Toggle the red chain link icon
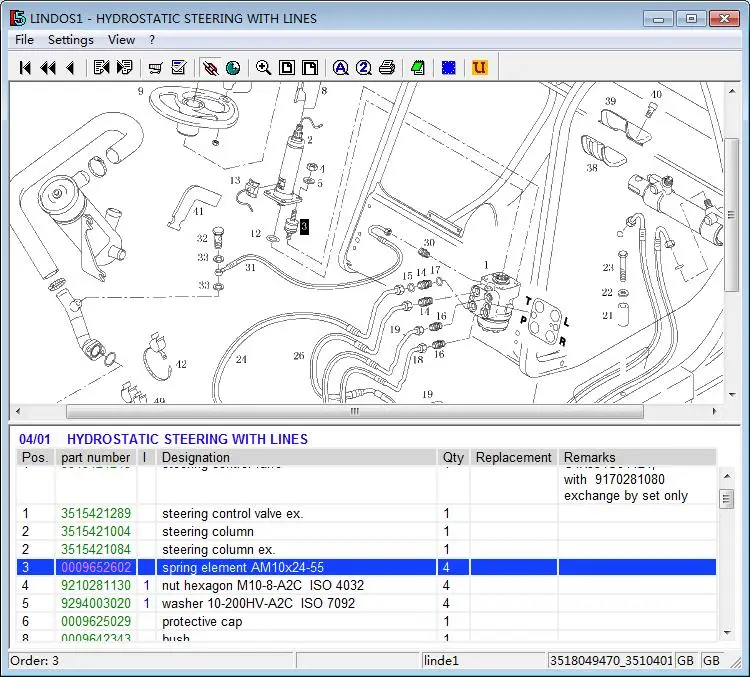Image resolution: width=750 pixels, height=677 pixels. 210,68
